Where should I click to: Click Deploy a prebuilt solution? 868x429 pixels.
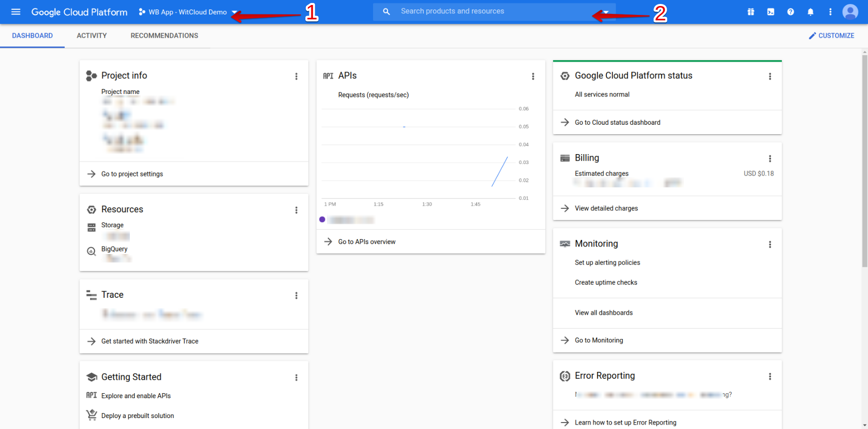[138, 416]
